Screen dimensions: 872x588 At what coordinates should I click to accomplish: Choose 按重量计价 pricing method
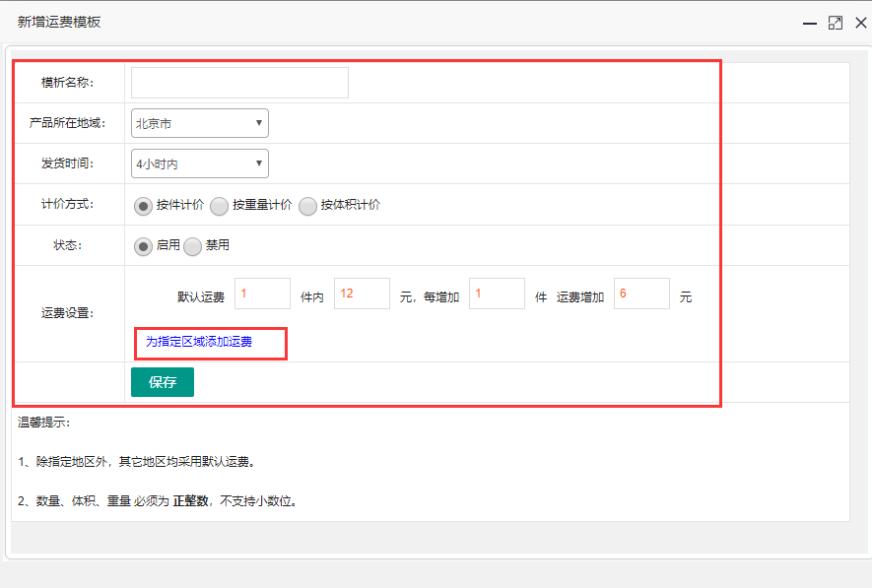(220, 206)
